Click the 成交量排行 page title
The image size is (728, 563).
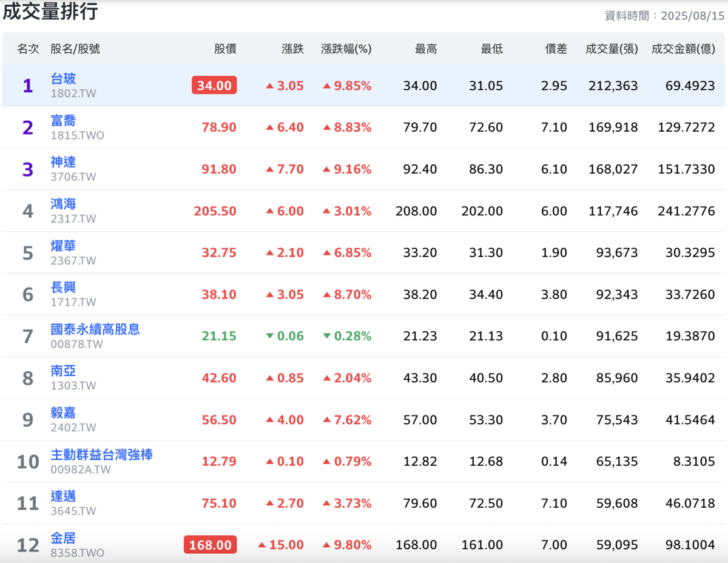(x=50, y=12)
